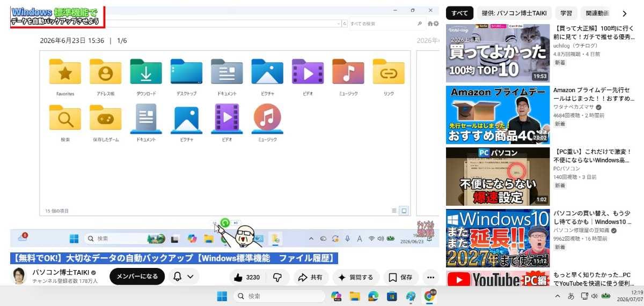Click the taskbar 検索 search box
The width and height of the screenshot is (644, 306).
(279, 296)
